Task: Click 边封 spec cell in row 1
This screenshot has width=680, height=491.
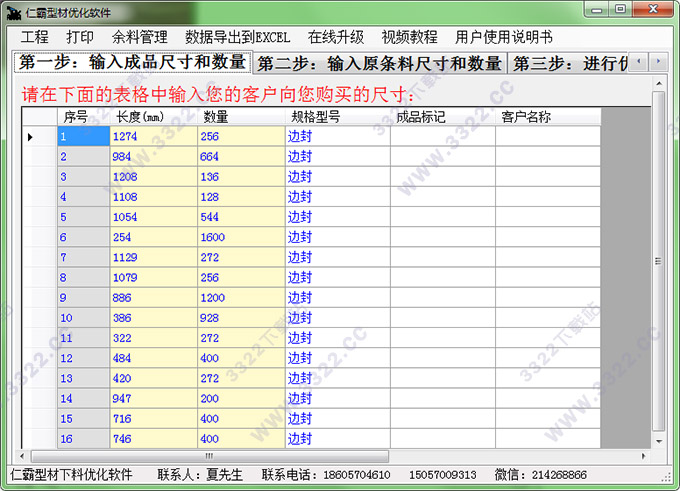Action: click(x=337, y=136)
